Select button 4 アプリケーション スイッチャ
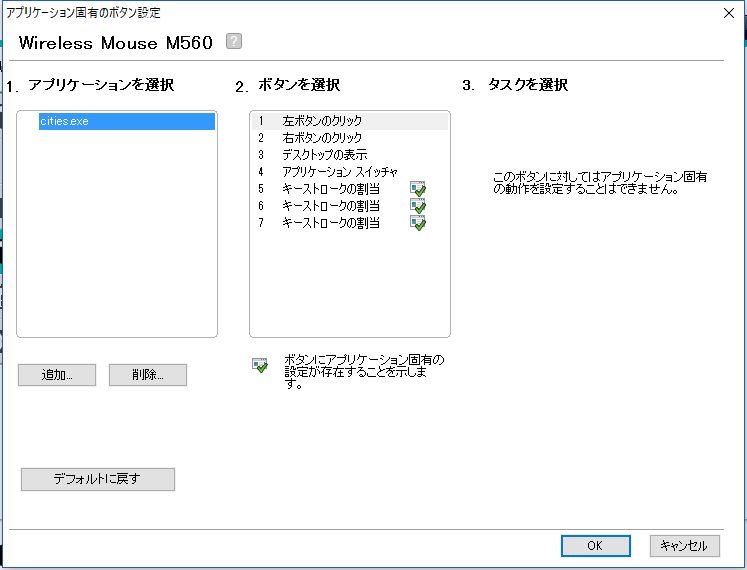The width and height of the screenshot is (747, 570). 350,172
